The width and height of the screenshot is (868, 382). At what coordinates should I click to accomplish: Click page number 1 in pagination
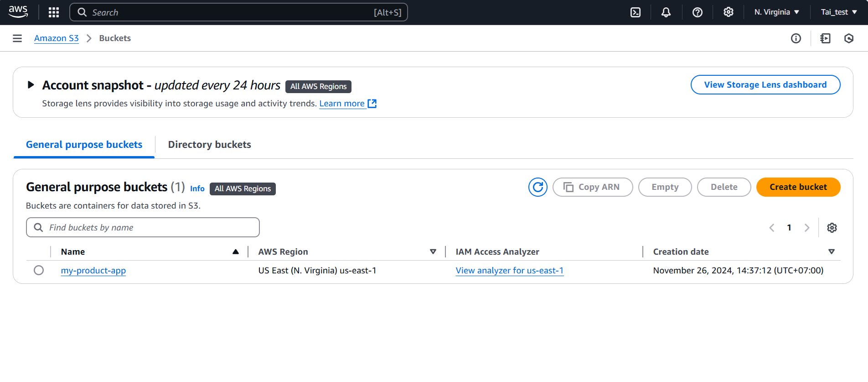click(789, 228)
